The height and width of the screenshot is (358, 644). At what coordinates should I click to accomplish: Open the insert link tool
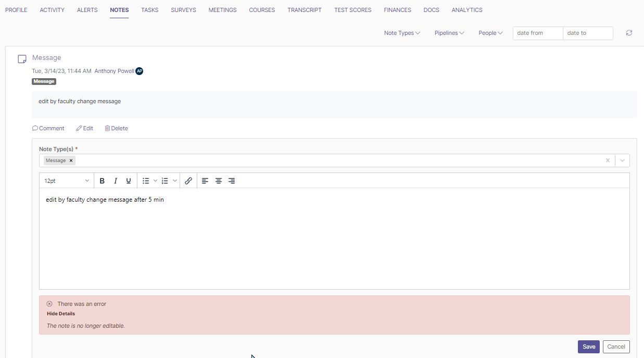188,181
